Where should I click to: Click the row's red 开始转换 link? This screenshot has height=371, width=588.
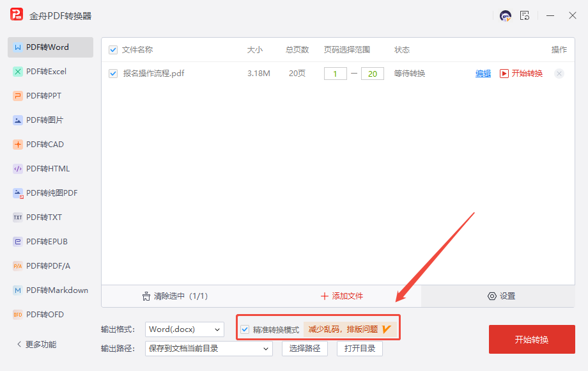[x=527, y=74]
